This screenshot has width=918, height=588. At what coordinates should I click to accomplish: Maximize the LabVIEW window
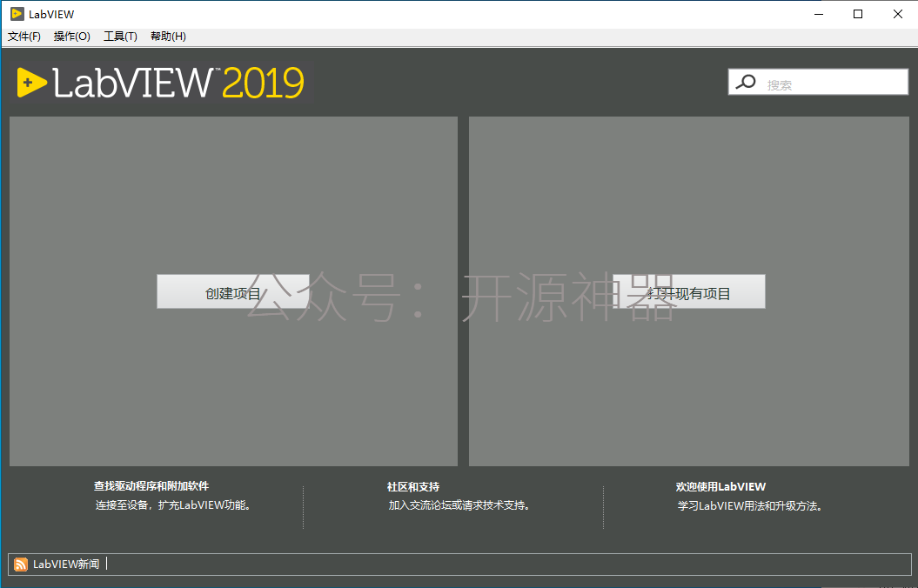point(858,14)
